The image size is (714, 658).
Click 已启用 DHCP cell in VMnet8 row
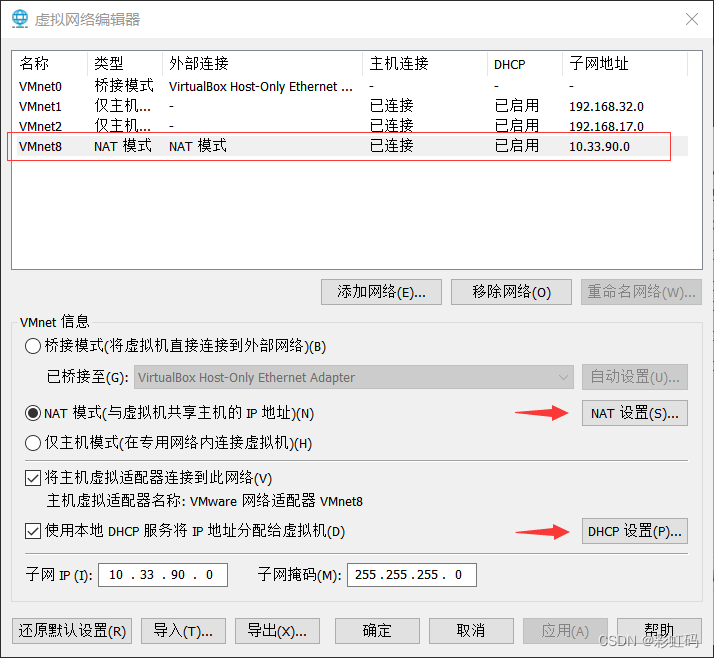coord(517,146)
